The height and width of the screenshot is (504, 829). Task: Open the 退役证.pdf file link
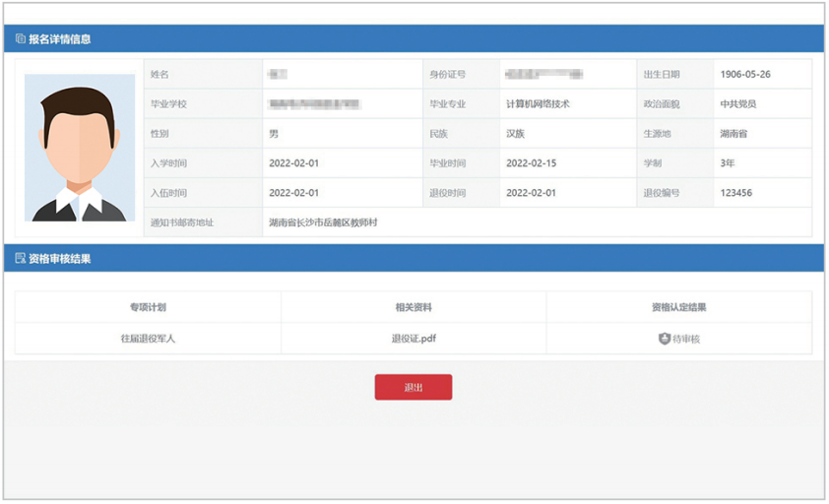[414, 339]
